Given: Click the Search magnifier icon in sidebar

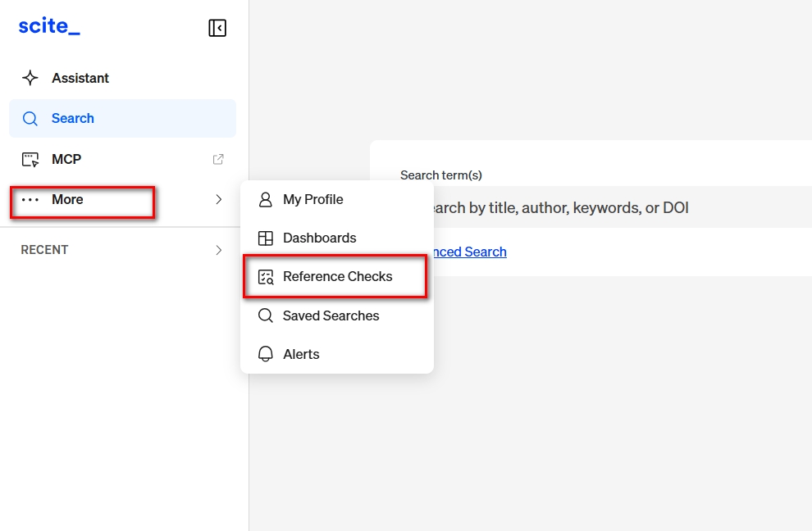Looking at the screenshot, I should [x=30, y=119].
